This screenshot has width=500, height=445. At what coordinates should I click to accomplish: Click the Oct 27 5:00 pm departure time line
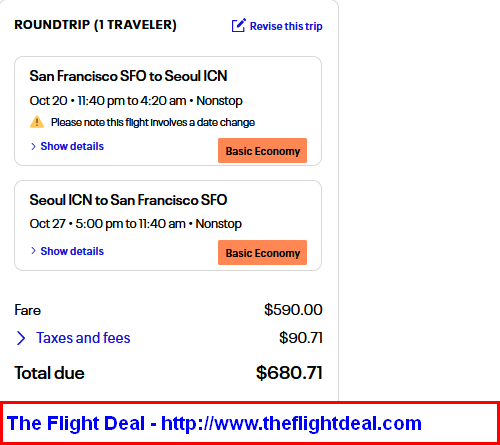point(136,224)
